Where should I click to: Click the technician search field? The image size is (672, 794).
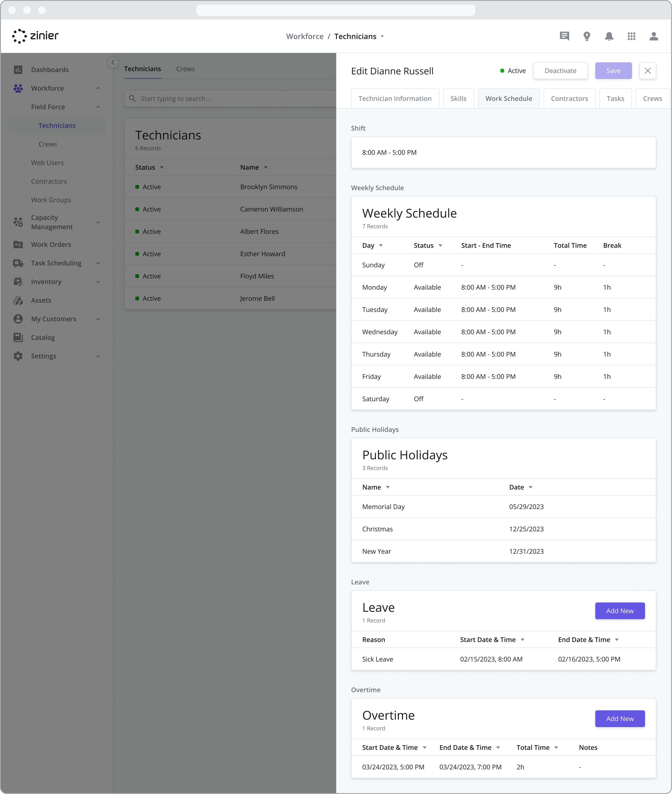(x=230, y=99)
